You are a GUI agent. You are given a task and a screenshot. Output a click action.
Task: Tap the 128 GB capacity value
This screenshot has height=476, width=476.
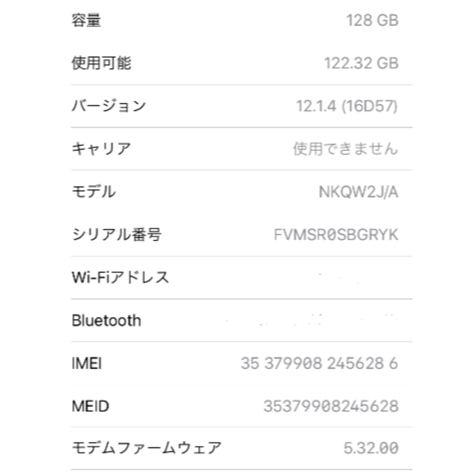tap(372, 21)
